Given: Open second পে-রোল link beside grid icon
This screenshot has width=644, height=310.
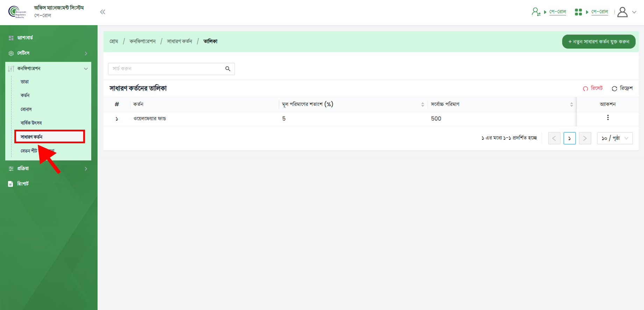Looking at the screenshot, I should pos(600,12).
